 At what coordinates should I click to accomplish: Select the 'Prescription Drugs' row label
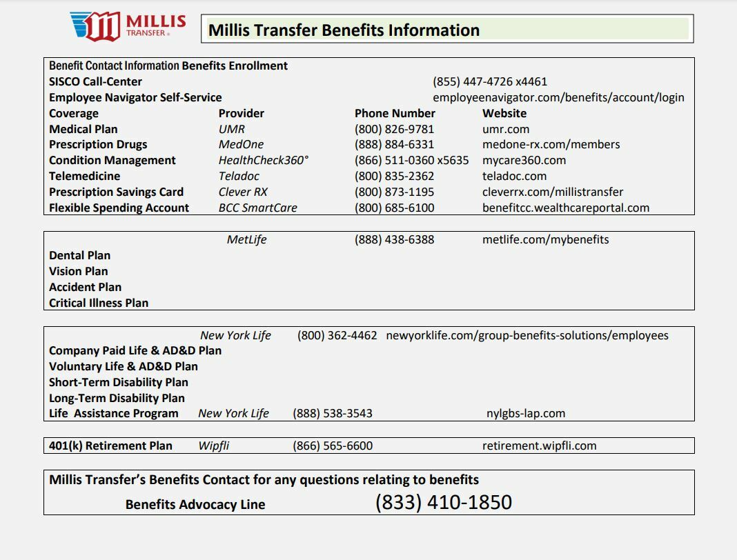[98, 145]
